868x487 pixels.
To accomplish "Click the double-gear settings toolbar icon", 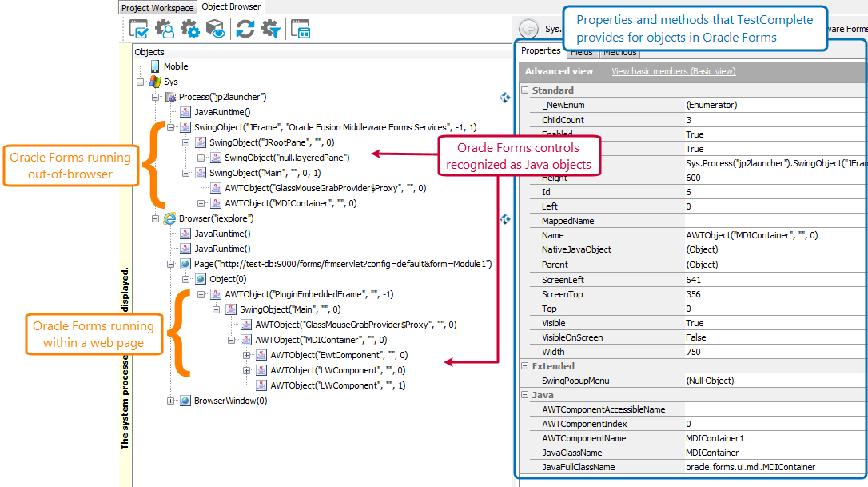I will click(x=192, y=27).
